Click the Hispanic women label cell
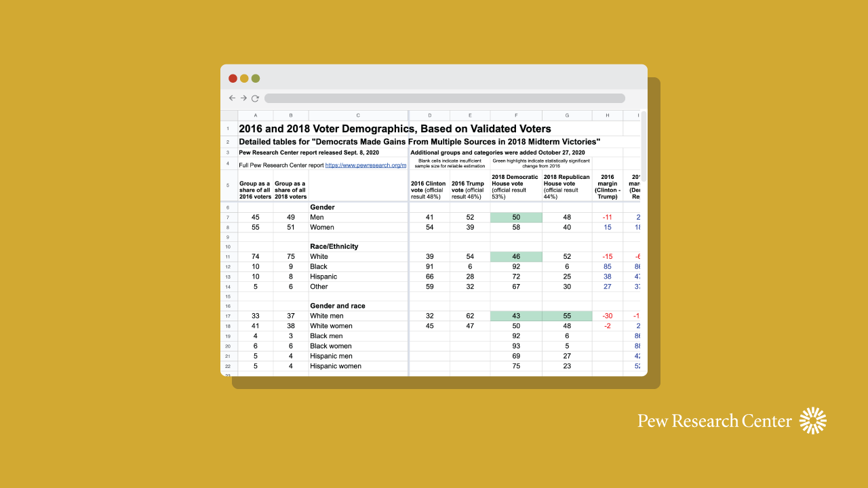The height and width of the screenshot is (488, 868). [x=336, y=366]
